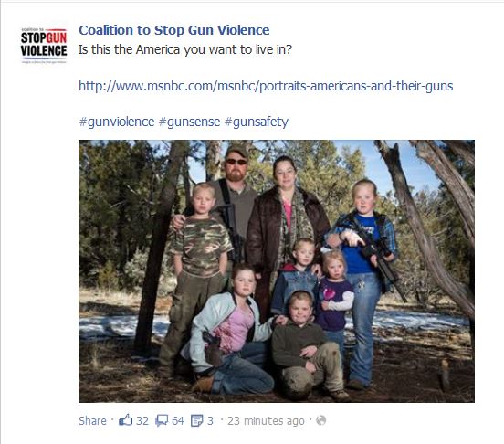View the 32 likes count
The width and height of the screenshot is (504, 444).
pos(142,420)
